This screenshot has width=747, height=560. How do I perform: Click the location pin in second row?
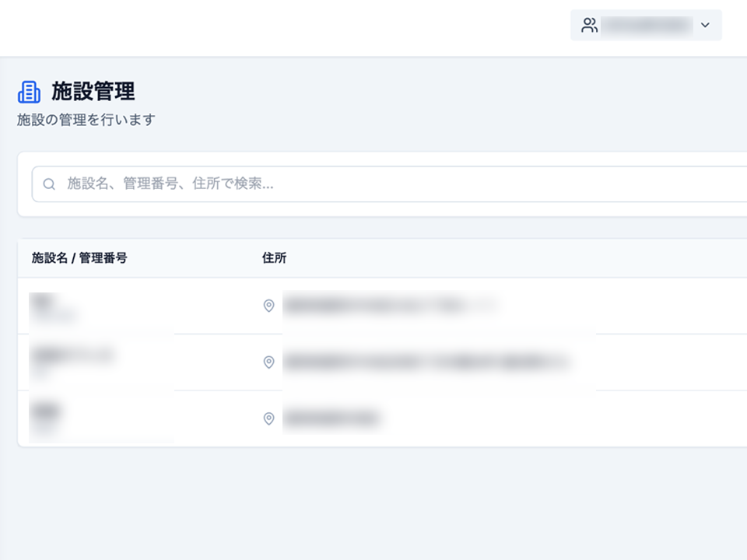tap(268, 362)
